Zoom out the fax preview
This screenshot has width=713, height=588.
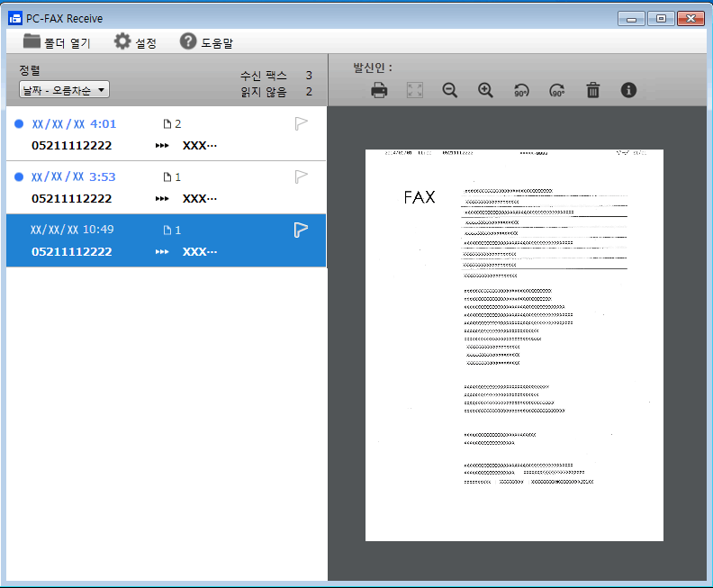[450, 90]
